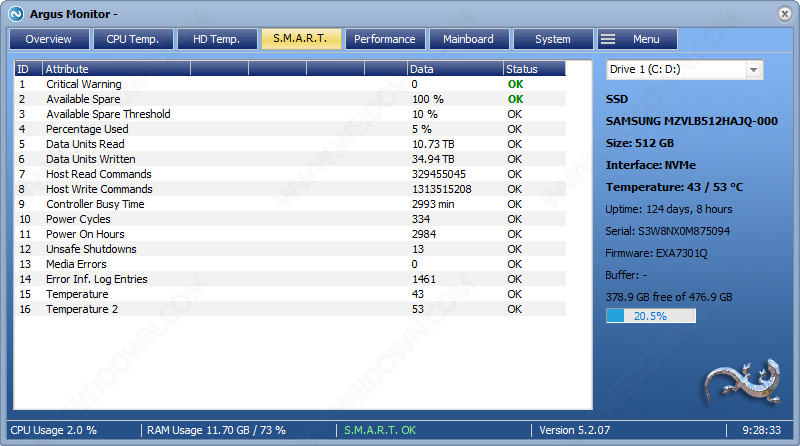
Task: Select the Host Write Commands row
Action: pos(290,189)
